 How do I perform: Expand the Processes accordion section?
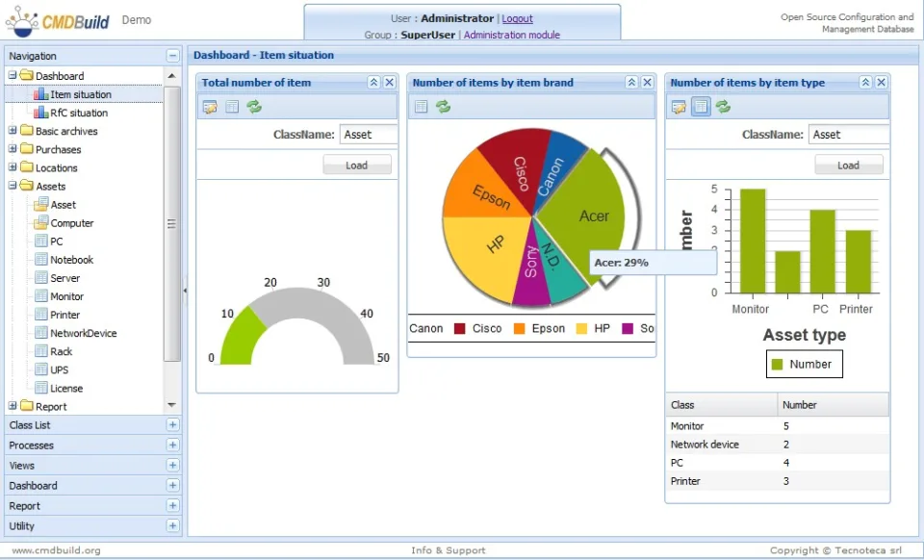(172, 445)
